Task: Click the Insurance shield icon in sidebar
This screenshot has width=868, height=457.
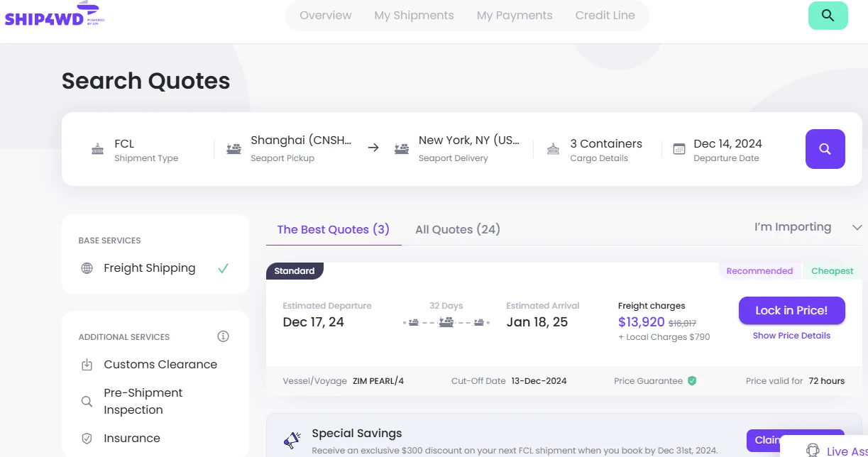Action: tap(87, 438)
